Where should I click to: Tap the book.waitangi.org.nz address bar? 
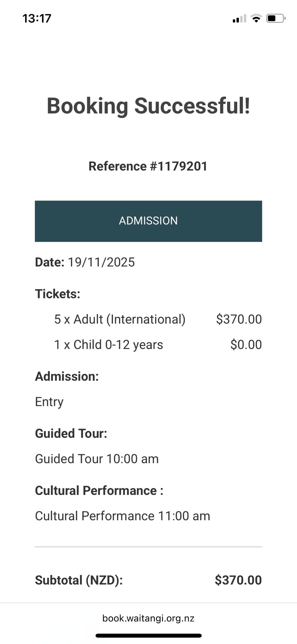148,618
